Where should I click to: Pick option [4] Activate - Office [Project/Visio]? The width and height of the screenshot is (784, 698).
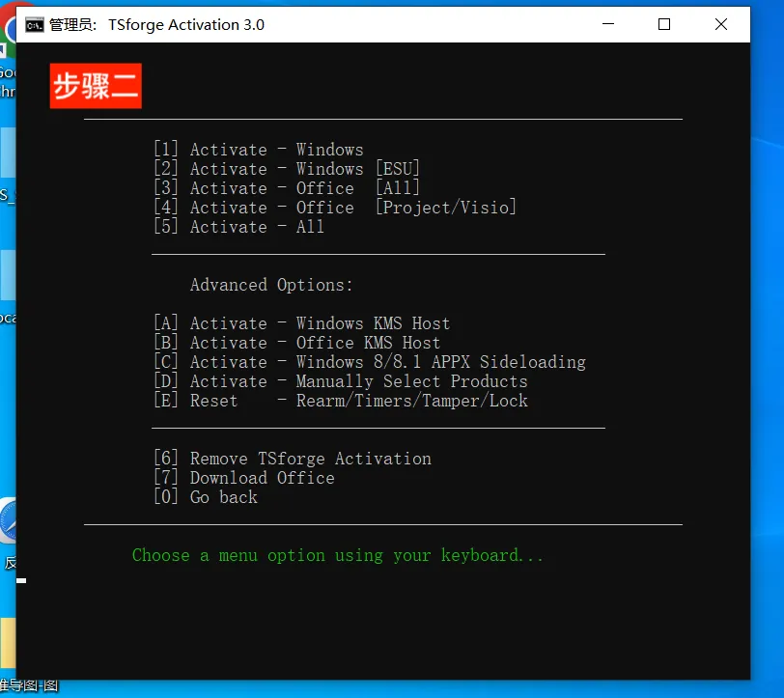(x=334, y=208)
